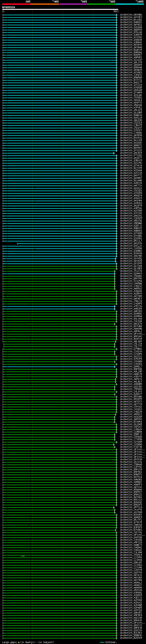This screenshot has height=644, width=146.
Task: Select hit UniRef100_D0CLZ0
Action: [x=131, y=246]
